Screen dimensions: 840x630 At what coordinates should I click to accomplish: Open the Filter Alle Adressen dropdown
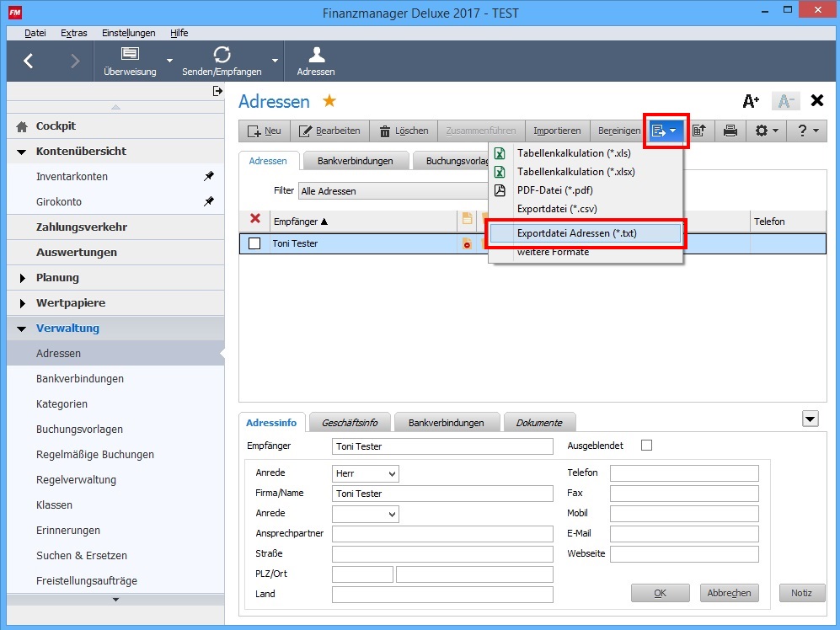pos(393,190)
